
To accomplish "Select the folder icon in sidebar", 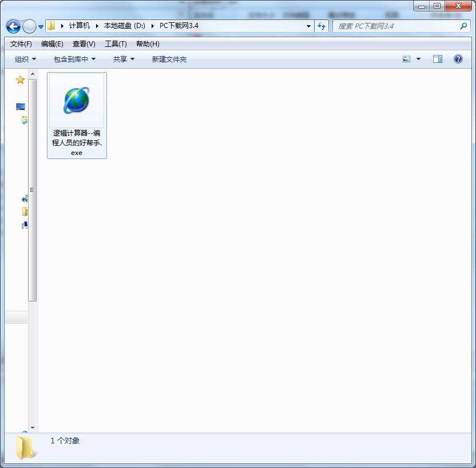I will pos(25,212).
